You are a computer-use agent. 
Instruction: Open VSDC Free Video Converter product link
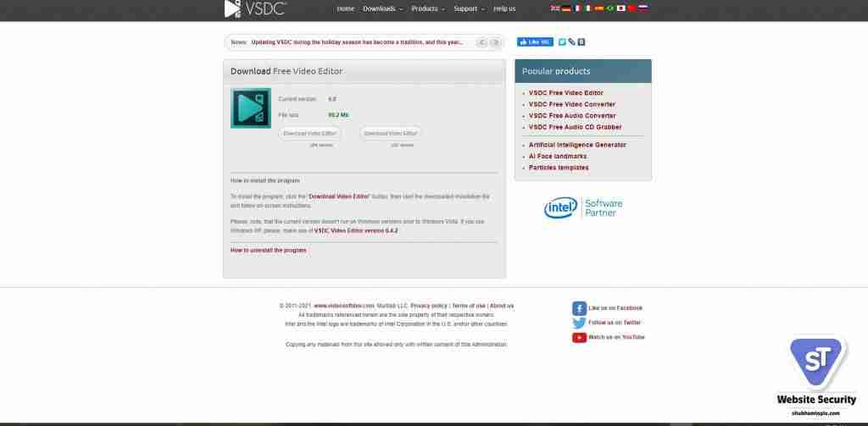572,104
